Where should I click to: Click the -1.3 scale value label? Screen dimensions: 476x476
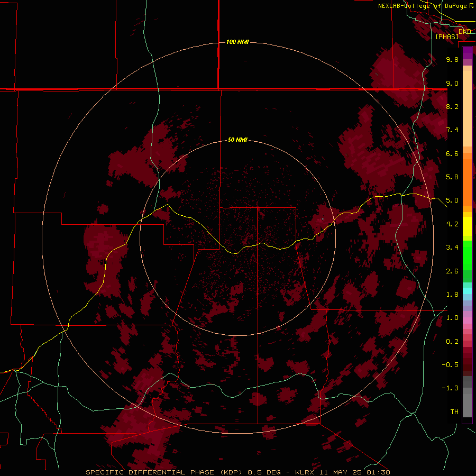(450, 388)
